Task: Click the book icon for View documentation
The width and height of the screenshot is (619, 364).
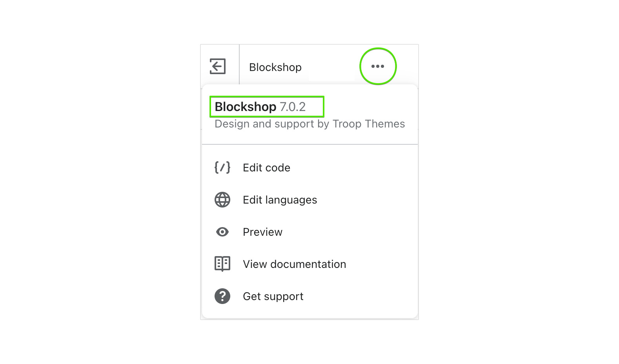Action: point(222,264)
